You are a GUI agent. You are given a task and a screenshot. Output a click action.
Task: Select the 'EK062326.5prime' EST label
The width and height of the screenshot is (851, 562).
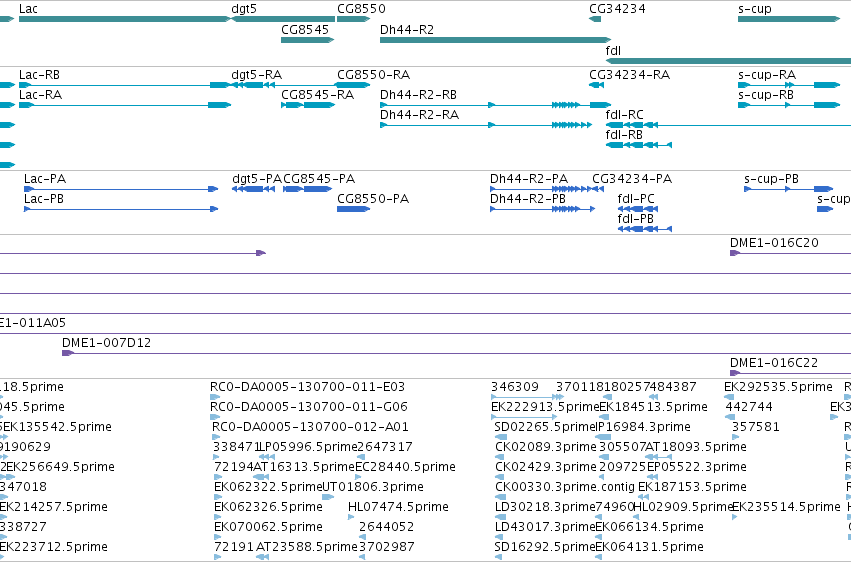coord(269,507)
